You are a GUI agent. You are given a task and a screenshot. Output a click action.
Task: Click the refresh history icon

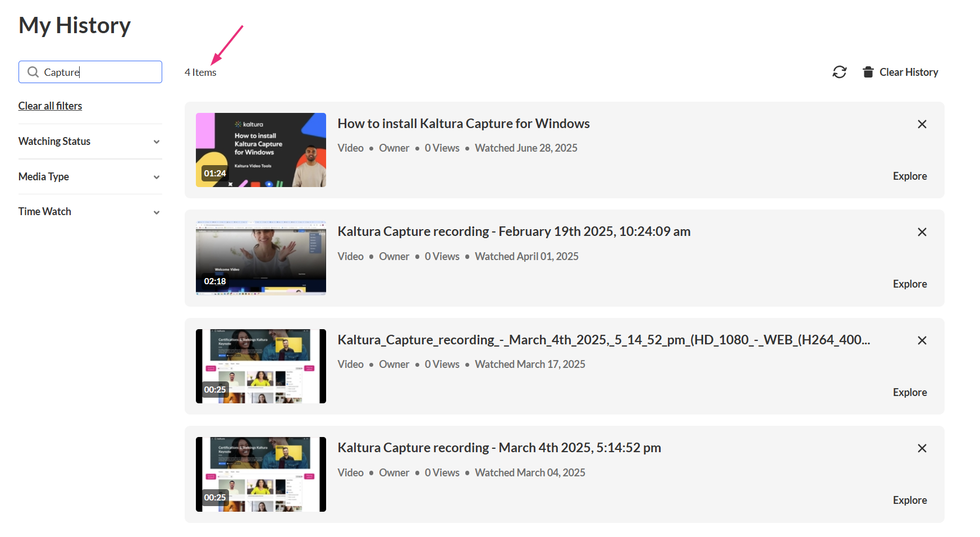839,72
